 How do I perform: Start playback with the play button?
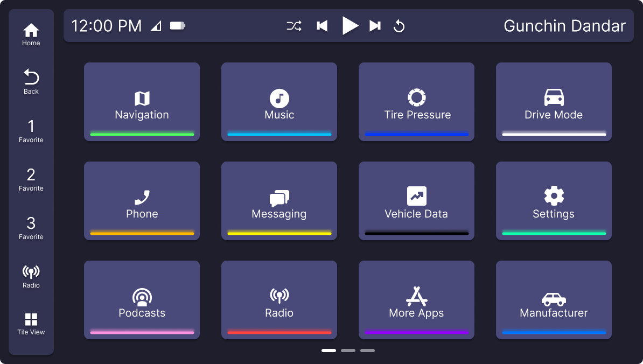[350, 26]
